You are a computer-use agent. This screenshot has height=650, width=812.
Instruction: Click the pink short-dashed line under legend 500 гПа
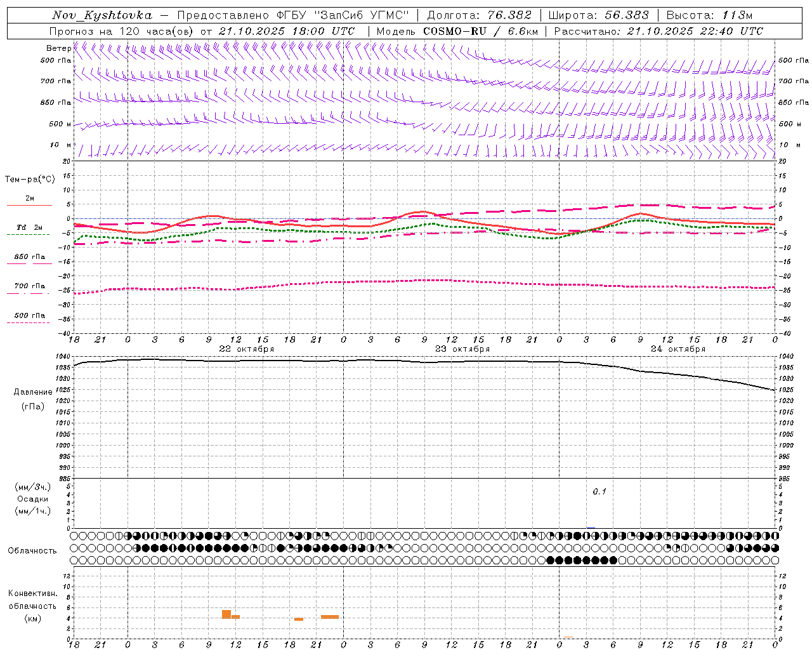pos(28,322)
